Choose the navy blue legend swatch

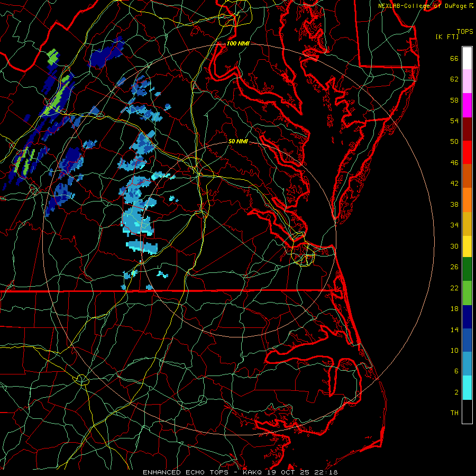tap(467, 317)
